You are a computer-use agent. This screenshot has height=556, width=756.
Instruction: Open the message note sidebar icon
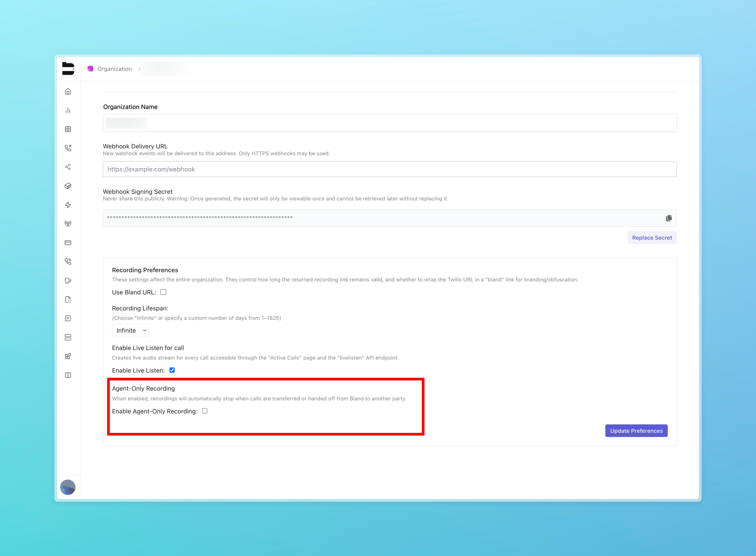click(x=68, y=318)
